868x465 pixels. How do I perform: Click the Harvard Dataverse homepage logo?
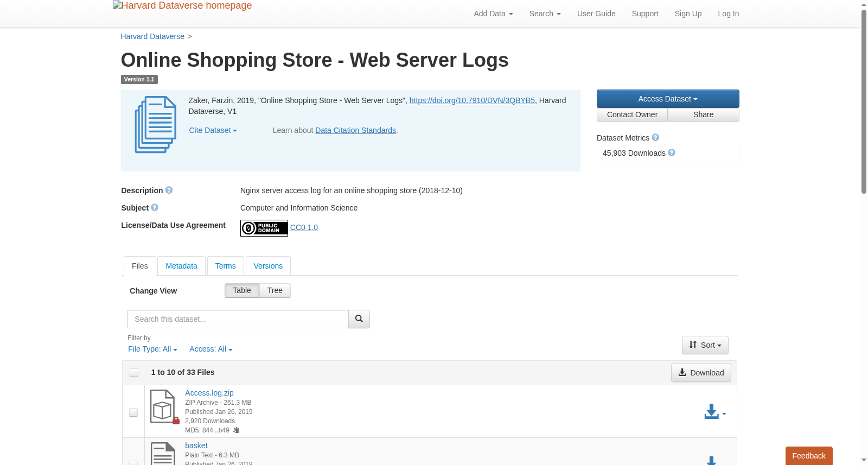point(182,6)
